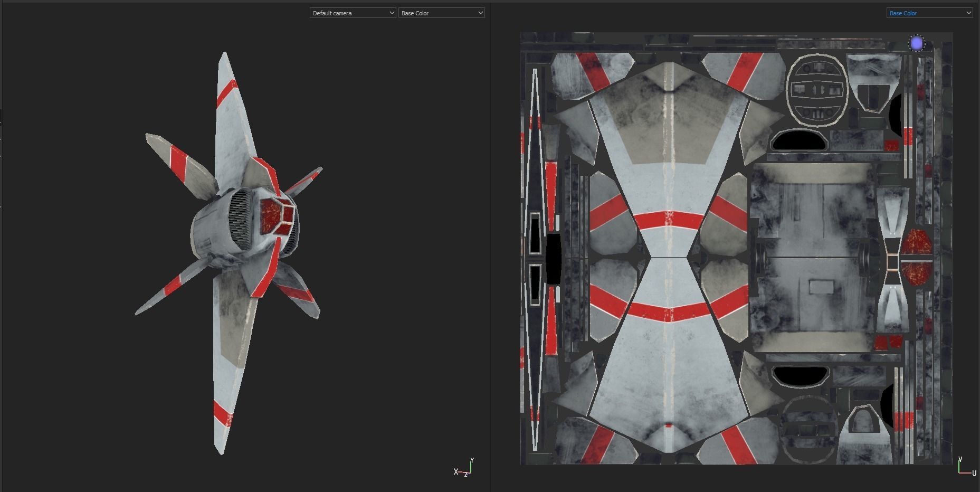
Task: Click the 3D spaceship model in viewport
Action: click(x=230, y=252)
